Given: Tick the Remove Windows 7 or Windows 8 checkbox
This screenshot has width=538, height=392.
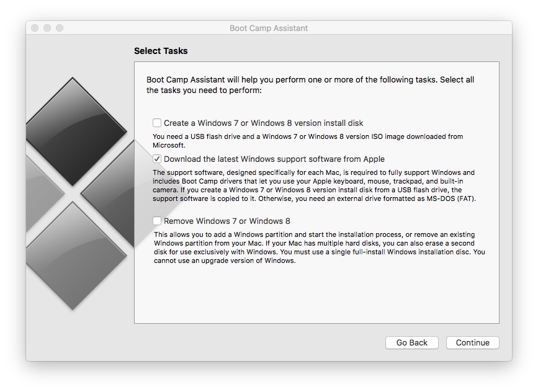Looking at the screenshot, I should pos(157,221).
